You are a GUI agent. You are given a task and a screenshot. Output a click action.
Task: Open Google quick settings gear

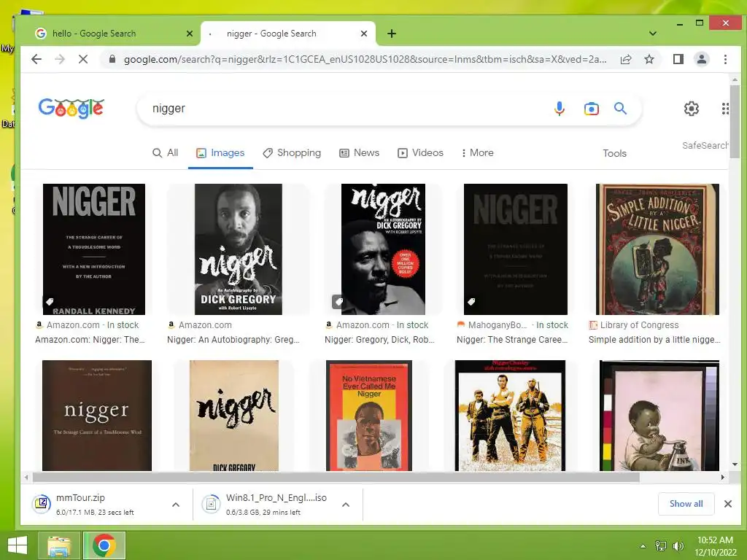[x=692, y=109]
